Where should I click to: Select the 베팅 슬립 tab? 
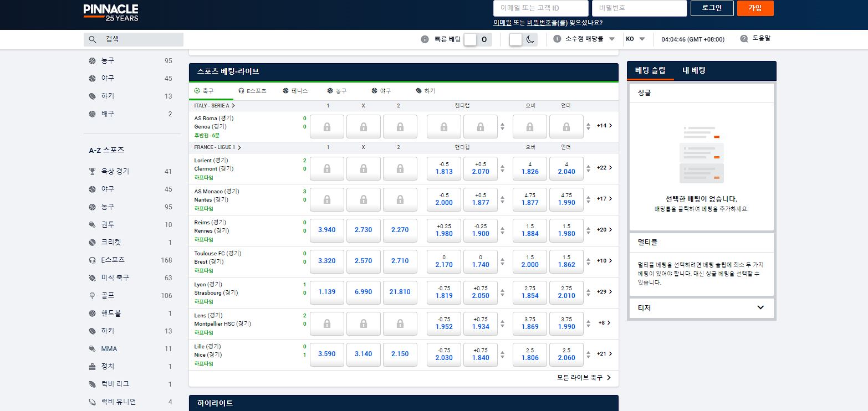(x=650, y=70)
